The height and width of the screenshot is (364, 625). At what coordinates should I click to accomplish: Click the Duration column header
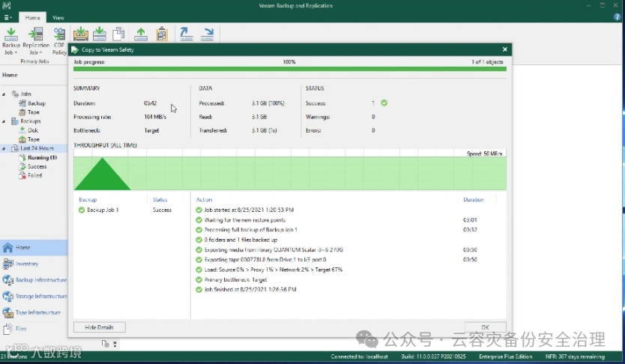pyautogui.click(x=474, y=199)
